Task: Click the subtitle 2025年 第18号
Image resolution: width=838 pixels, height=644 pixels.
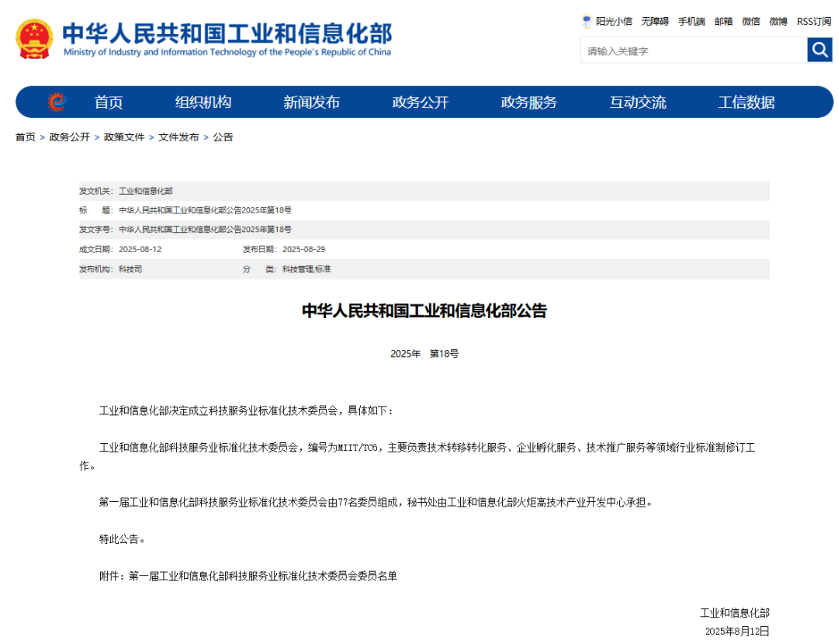Action: click(x=424, y=353)
